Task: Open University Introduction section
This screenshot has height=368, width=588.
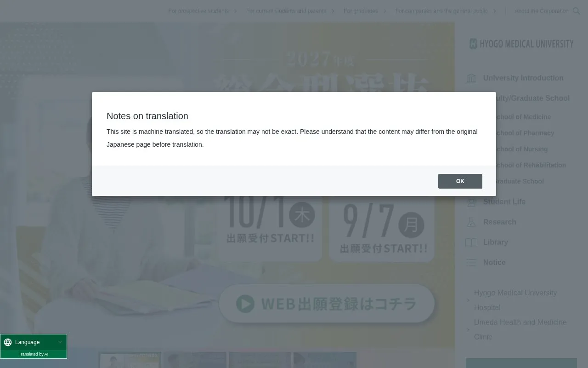Action: 523,78
